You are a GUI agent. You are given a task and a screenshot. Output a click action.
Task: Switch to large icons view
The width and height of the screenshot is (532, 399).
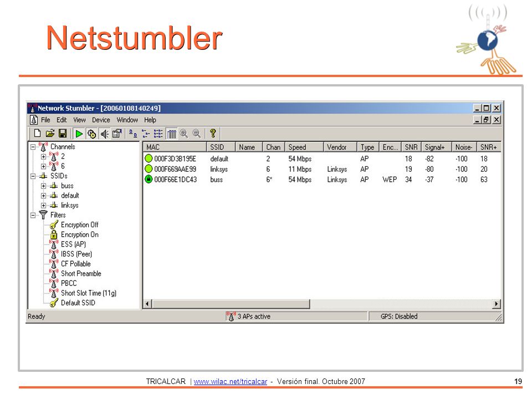(133, 134)
